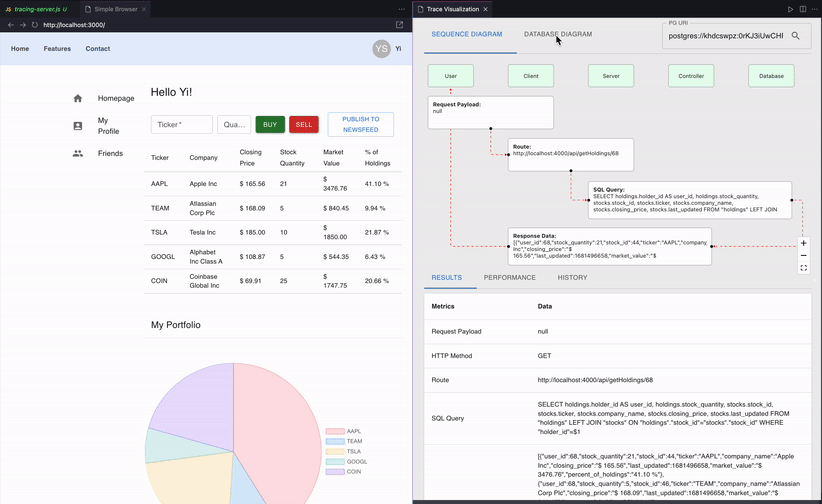The image size is (822, 504).
Task: Click the run play icon in the editor title bar
Action: click(791, 9)
